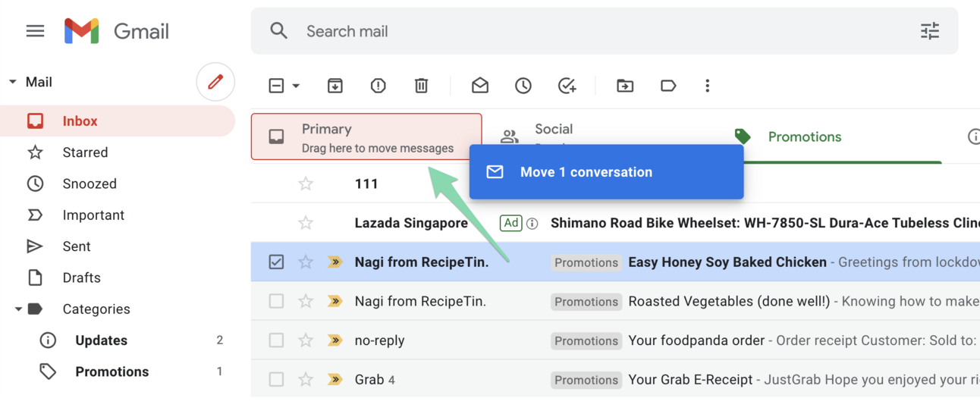The height and width of the screenshot is (417, 980).
Task: Toggle importance marker on Roasted Vegetables email
Action: coord(335,301)
